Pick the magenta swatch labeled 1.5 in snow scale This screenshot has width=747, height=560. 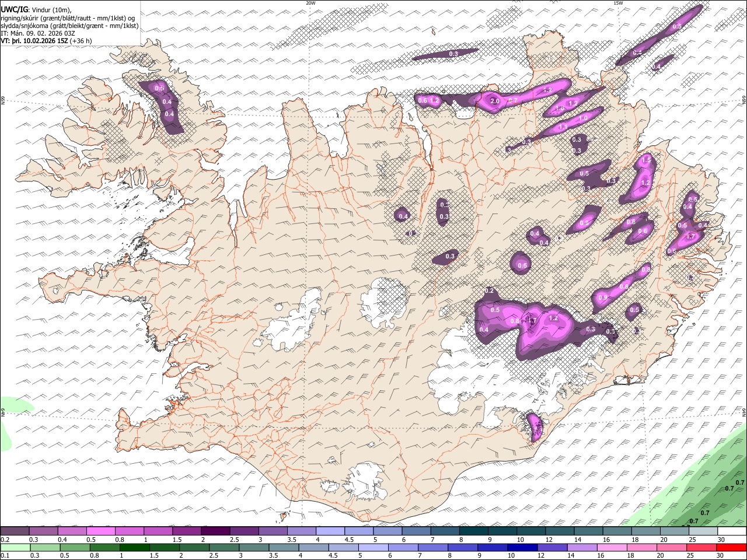[186, 531]
